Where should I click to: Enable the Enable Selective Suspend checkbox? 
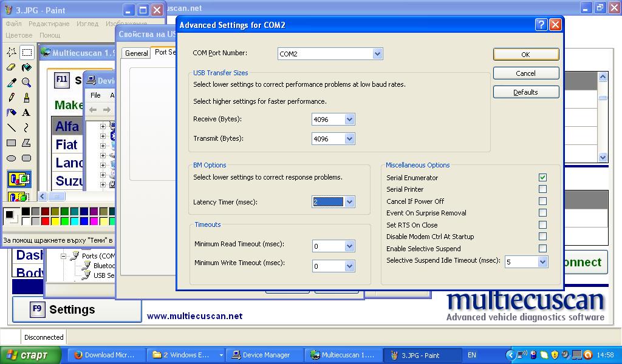coord(542,248)
